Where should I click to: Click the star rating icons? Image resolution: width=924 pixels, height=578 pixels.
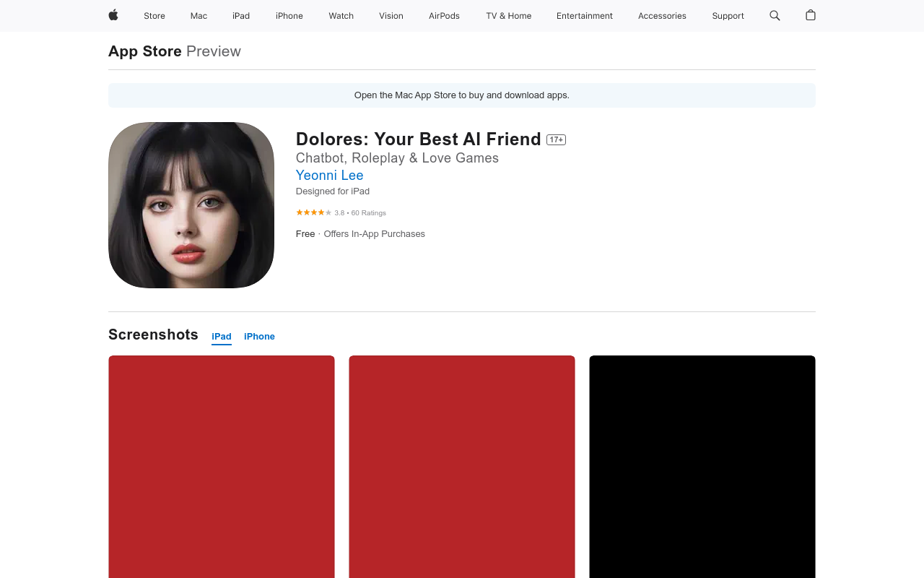pos(313,212)
